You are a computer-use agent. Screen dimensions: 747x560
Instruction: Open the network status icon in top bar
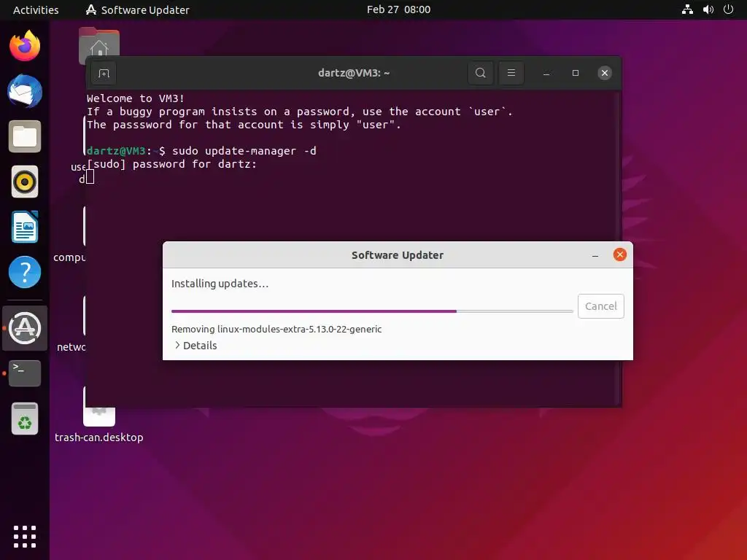point(687,9)
